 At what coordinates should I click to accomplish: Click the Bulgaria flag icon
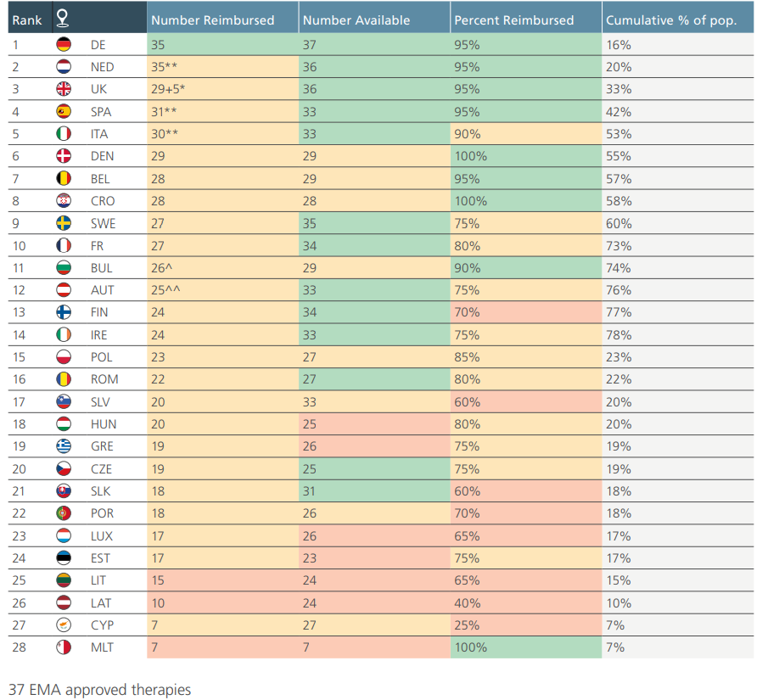click(64, 268)
